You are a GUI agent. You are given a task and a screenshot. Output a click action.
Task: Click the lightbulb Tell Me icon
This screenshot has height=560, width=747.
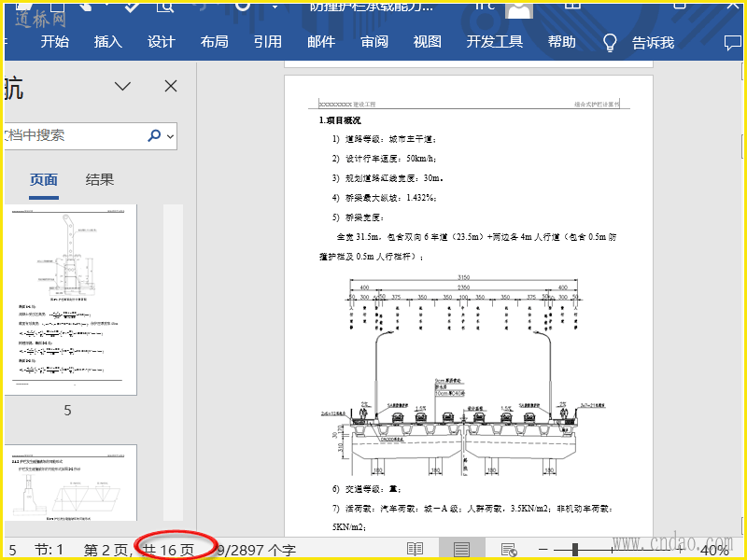coord(610,43)
